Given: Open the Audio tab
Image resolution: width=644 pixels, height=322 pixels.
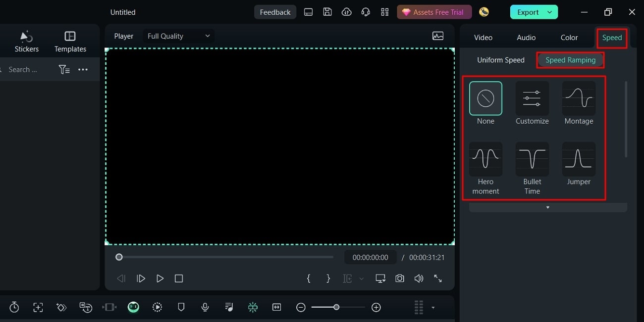Looking at the screenshot, I should point(526,38).
